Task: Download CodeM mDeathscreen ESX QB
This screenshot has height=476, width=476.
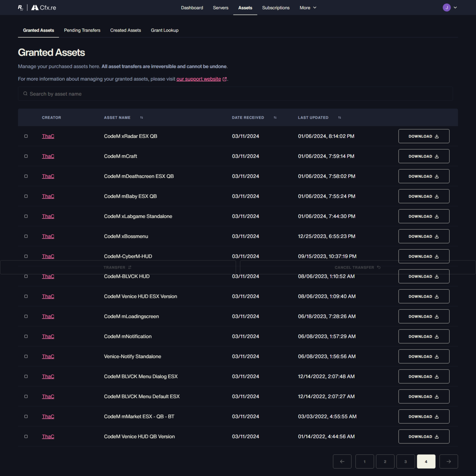Action: pyautogui.click(x=424, y=176)
